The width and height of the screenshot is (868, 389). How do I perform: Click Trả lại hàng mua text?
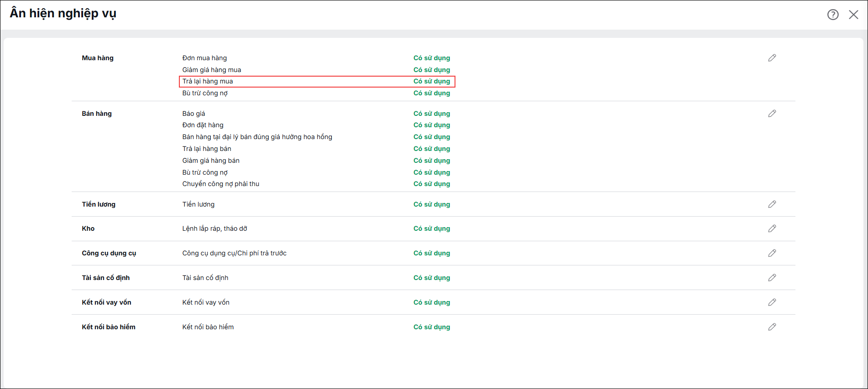pos(208,81)
